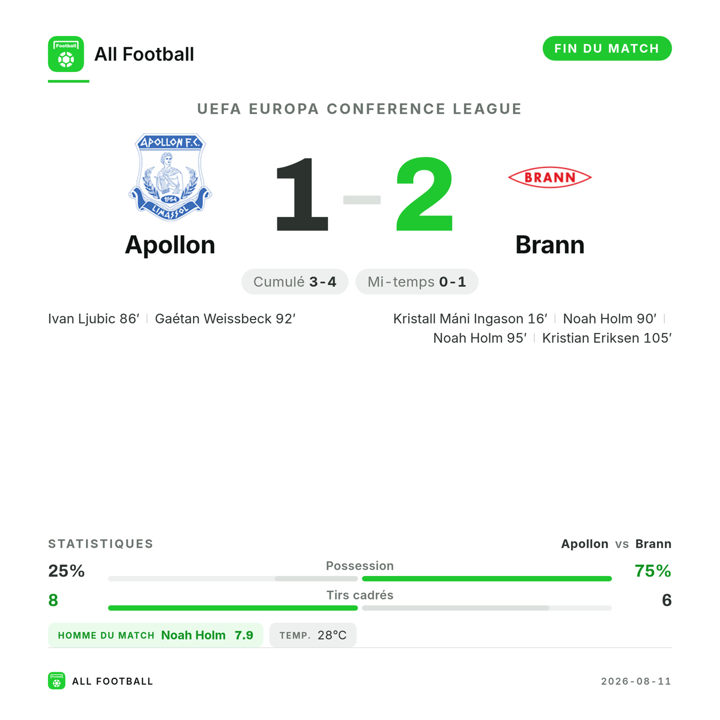Click the Brann team name
The image size is (720, 720).
(x=550, y=245)
